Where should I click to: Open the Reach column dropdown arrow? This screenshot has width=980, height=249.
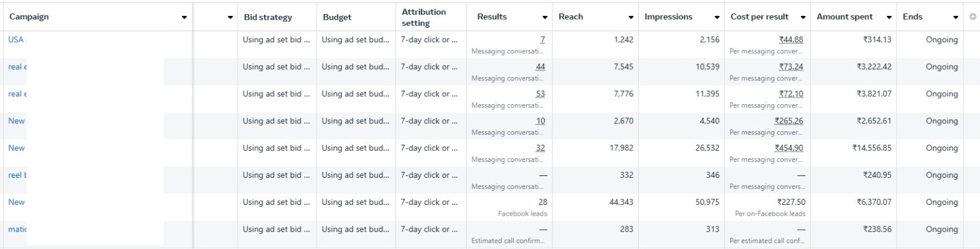click(x=631, y=17)
